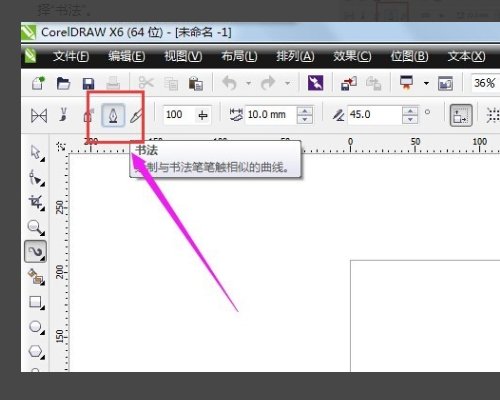Toggle scale stroke with object button
The width and height of the screenshot is (500, 400).
[461, 115]
